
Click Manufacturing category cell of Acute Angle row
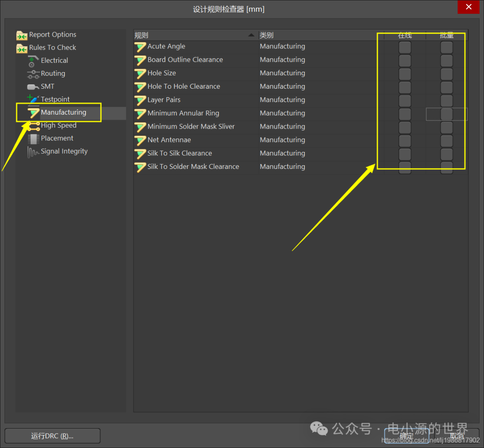pyautogui.click(x=282, y=46)
